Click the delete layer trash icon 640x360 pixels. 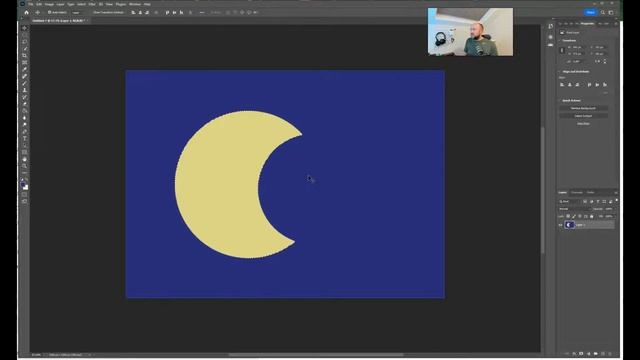click(610, 353)
